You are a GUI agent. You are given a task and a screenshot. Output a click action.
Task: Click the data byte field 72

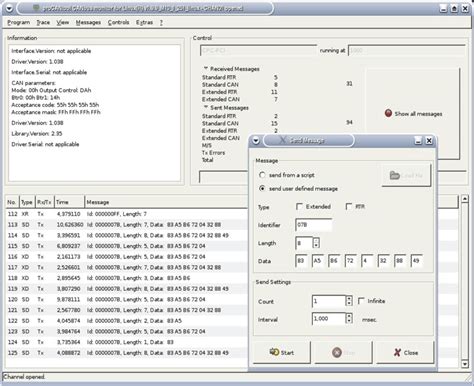pos(351,261)
